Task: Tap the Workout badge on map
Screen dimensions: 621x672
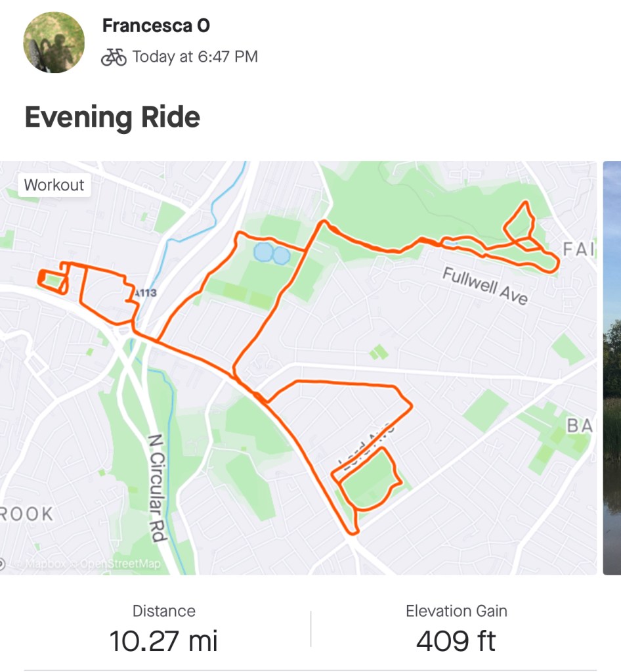Action: (x=54, y=185)
